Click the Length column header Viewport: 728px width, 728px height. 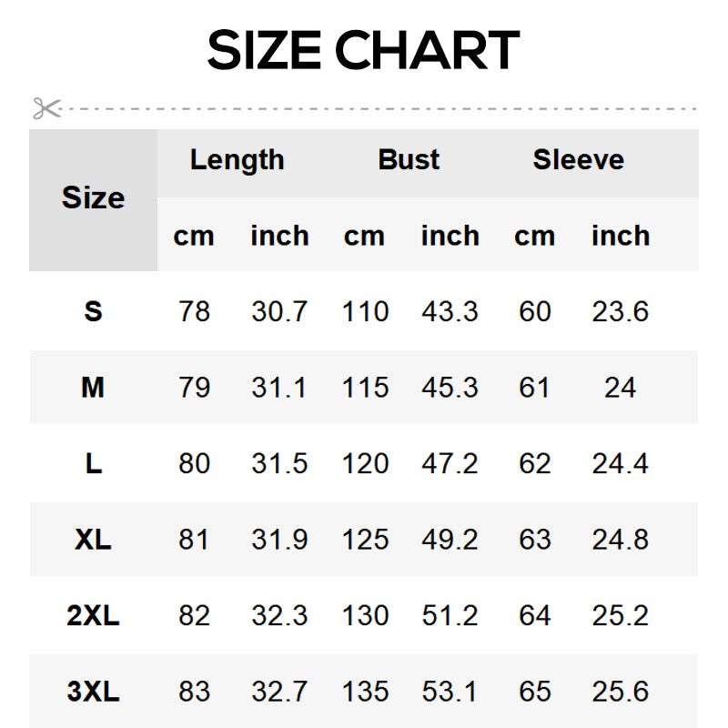pos(237,160)
